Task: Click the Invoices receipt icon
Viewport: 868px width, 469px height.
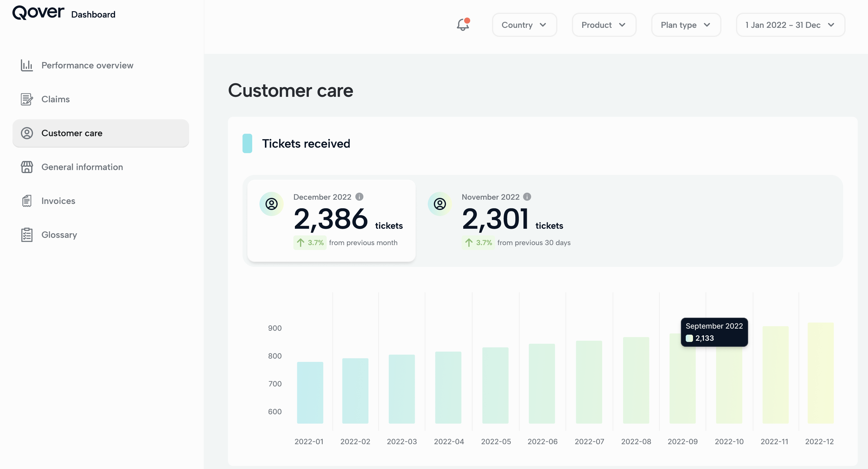Action: pos(27,201)
